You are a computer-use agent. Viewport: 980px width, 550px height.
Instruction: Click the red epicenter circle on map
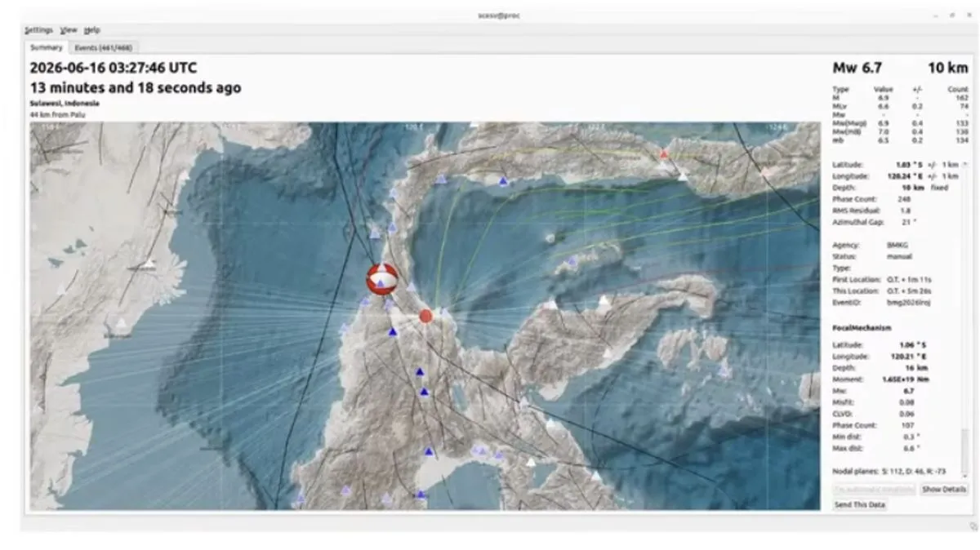[425, 316]
